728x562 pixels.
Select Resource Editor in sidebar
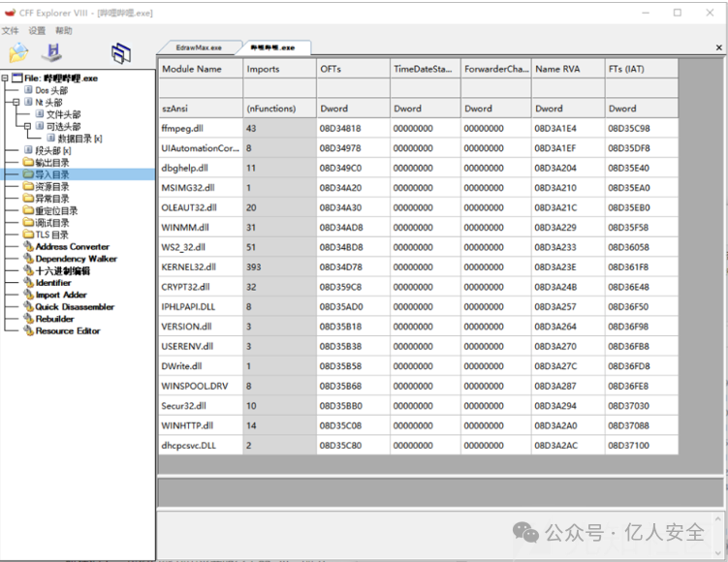[68, 331]
